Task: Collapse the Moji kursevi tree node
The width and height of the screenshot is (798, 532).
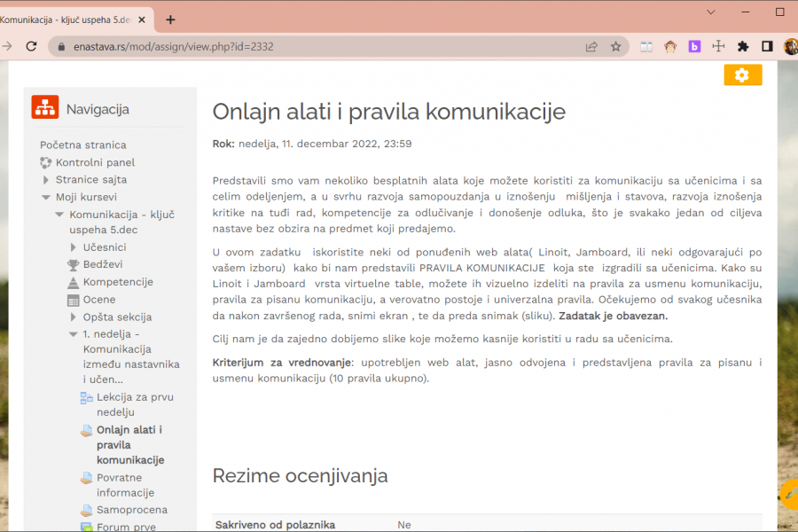Action: point(46,197)
